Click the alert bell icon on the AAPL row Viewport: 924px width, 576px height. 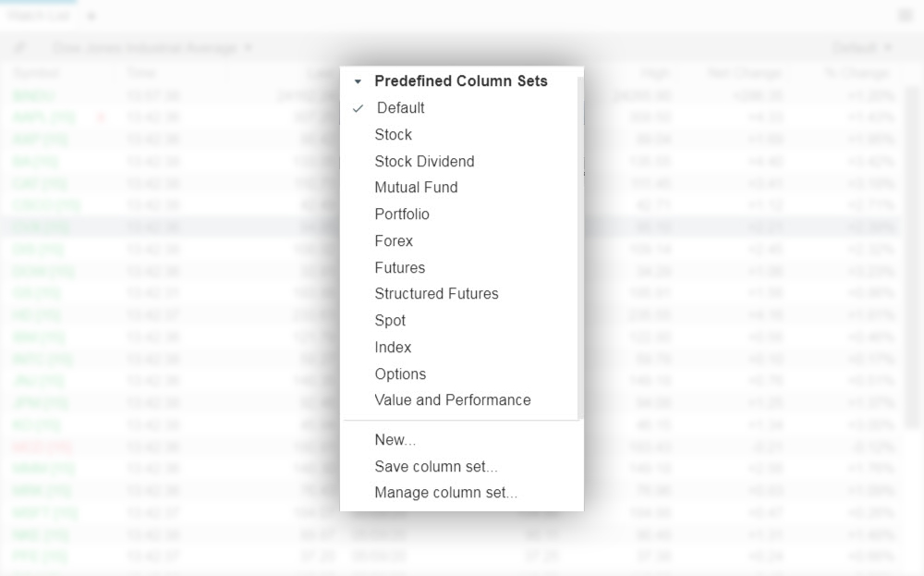tap(102, 117)
